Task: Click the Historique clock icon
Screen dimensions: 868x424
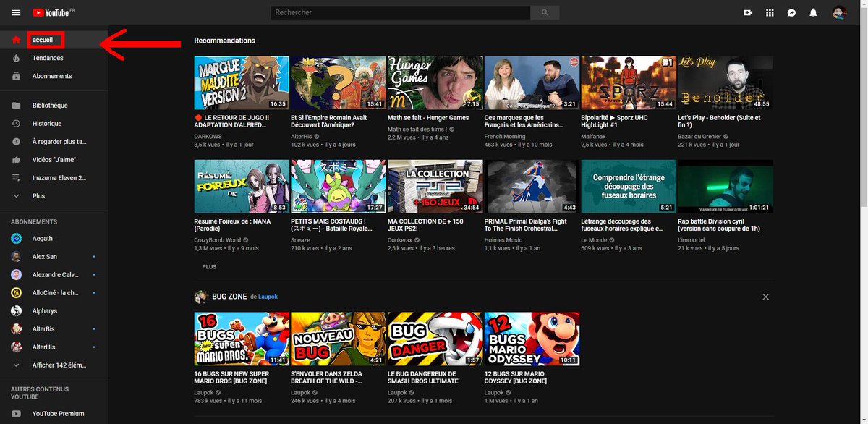Action: 16,124
